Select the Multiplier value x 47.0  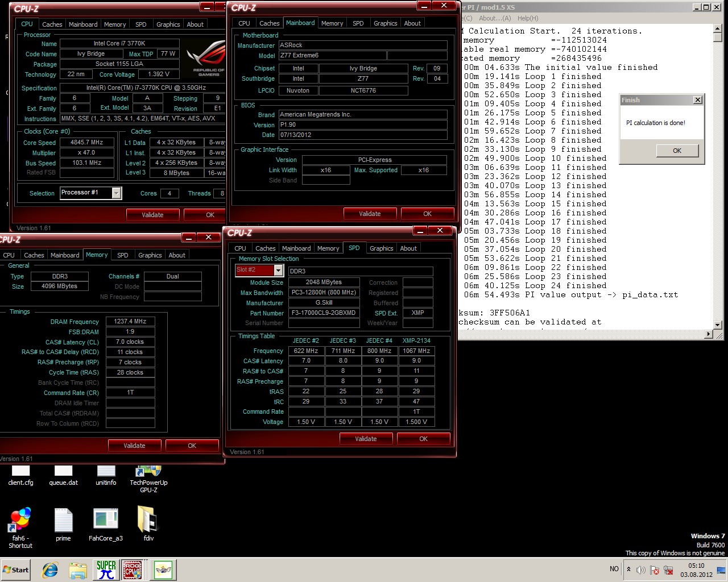pyautogui.click(x=86, y=153)
